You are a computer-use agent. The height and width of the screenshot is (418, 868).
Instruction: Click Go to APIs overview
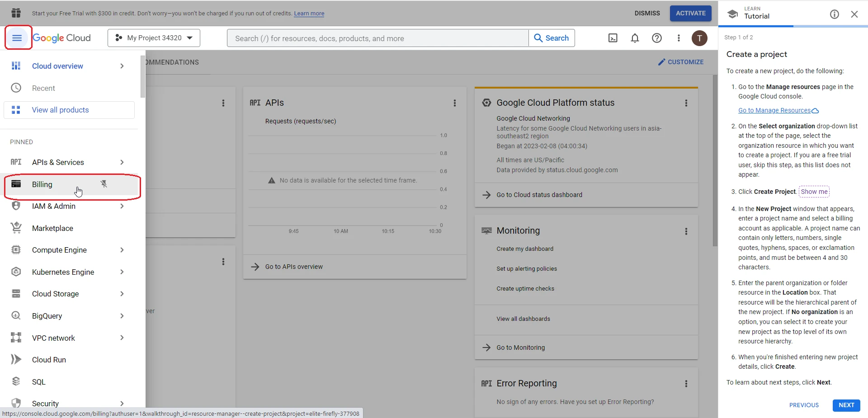point(294,267)
